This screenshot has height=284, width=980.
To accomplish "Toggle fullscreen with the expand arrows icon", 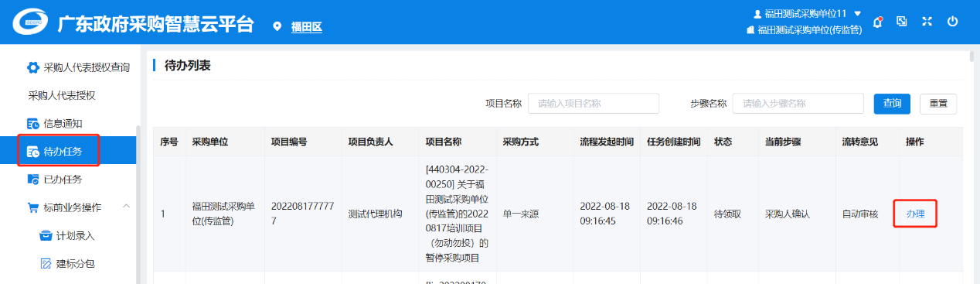I will tap(927, 22).
